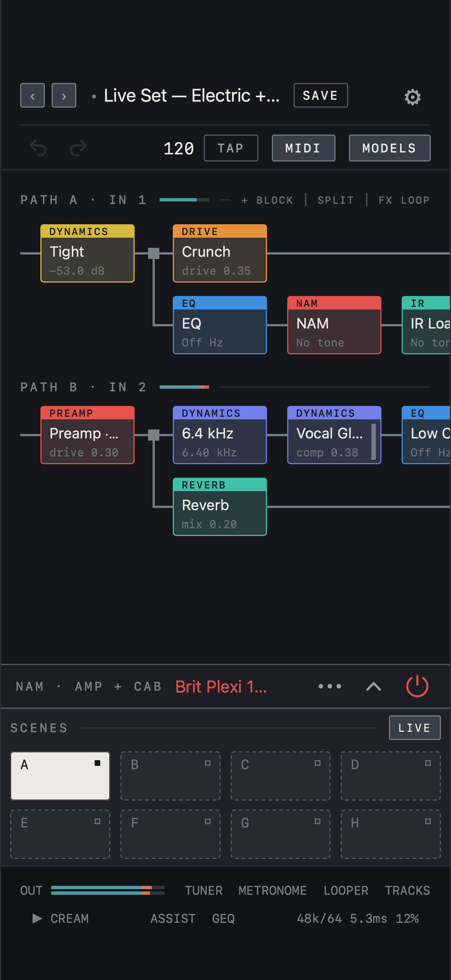Click the 48k/64 sample rate readout
The height and width of the screenshot is (980, 451).
click(319, 918)
